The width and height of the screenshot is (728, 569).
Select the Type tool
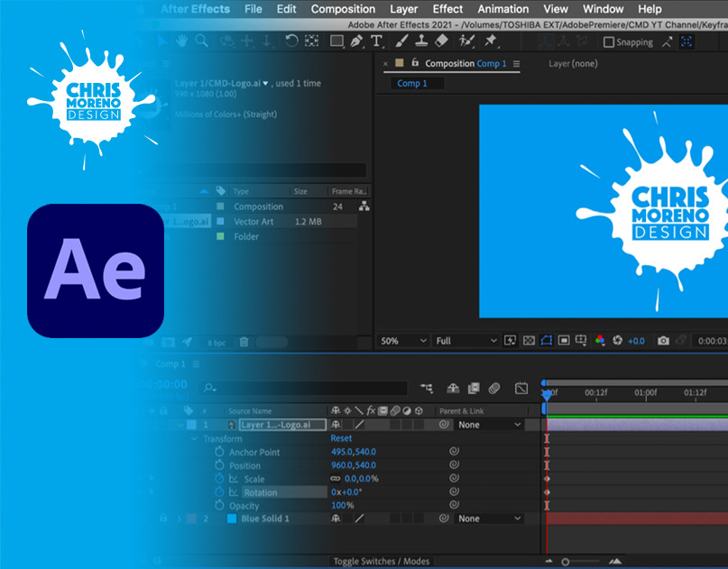click(x=376, y=41)
